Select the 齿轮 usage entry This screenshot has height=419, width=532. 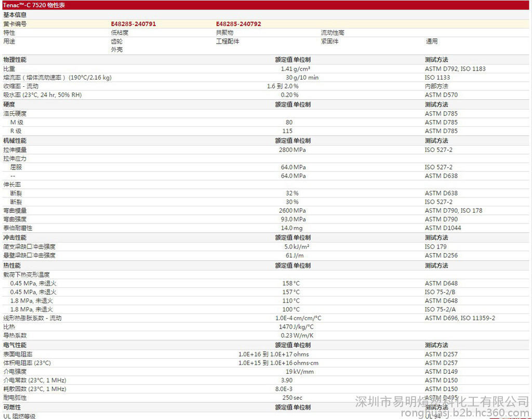point(116,41)
